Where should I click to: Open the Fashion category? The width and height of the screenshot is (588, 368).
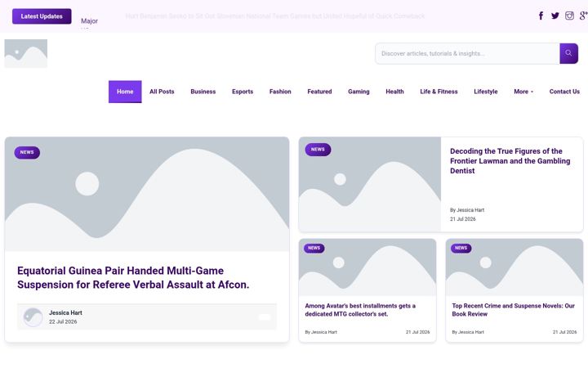(280, 92)
